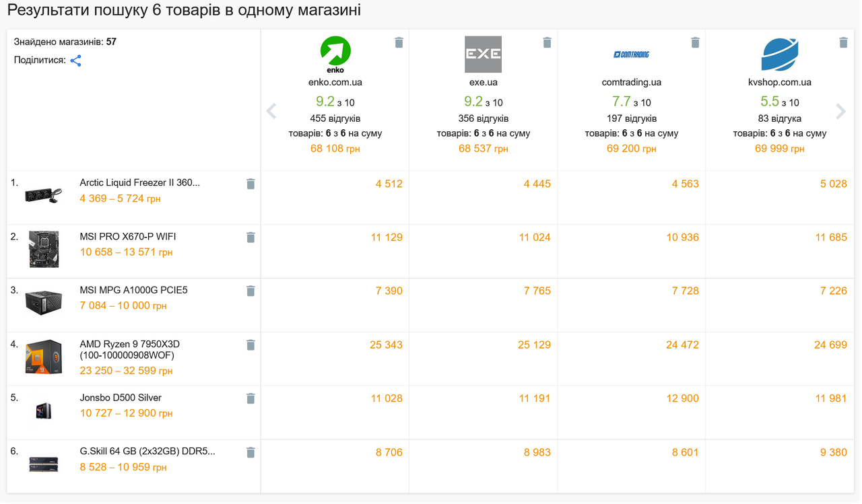Click price range 8 528 – 10 959 грн
Viewport: 862px width, 504px height.
point(123,467)
